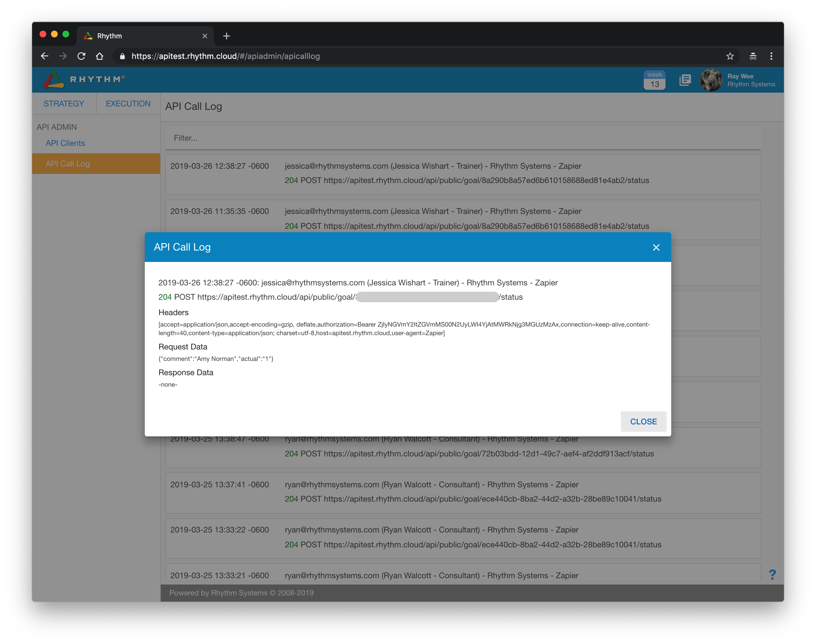
Task: Click the macOS red close window button
Action: click(x=43, y=34)
